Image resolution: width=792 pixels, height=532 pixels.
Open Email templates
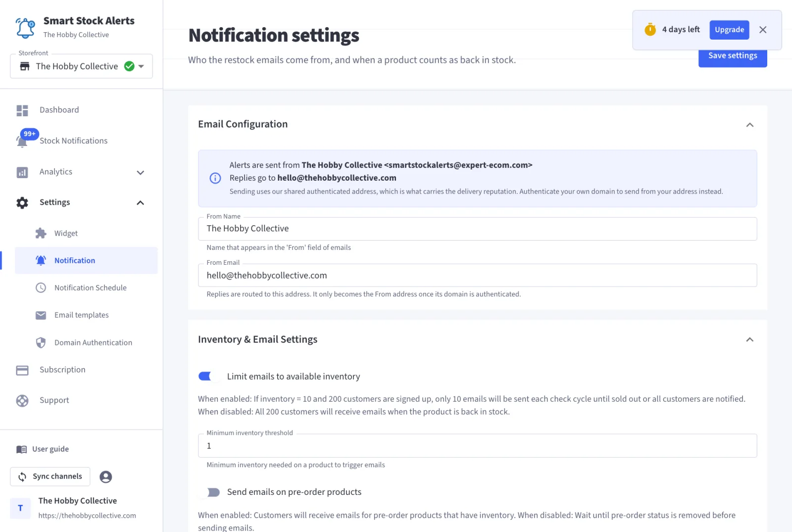(x=86, y=315)
